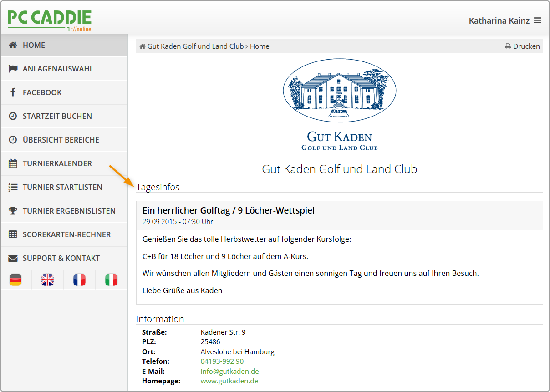The width and height of the screenshot is (550, 392).
Task: Click the text 'Liebe Grüße aus Kaden'
Action: pyautogui.click(x=183, y=290)
